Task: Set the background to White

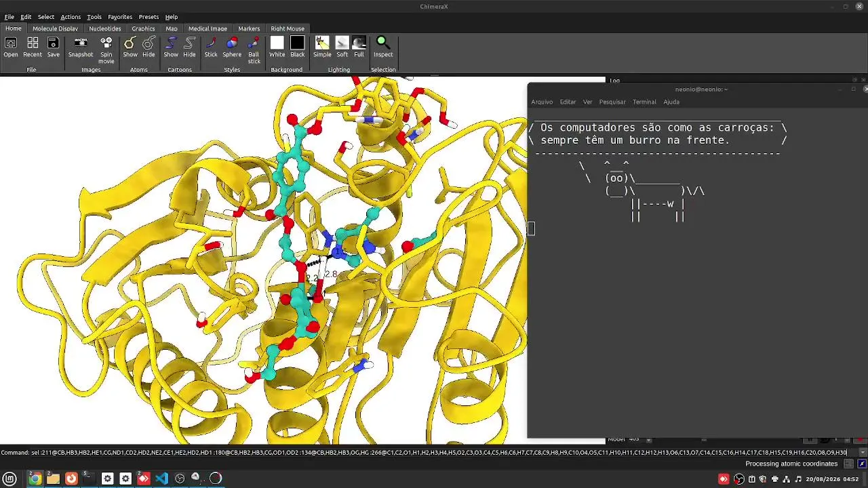Action: 277,43
